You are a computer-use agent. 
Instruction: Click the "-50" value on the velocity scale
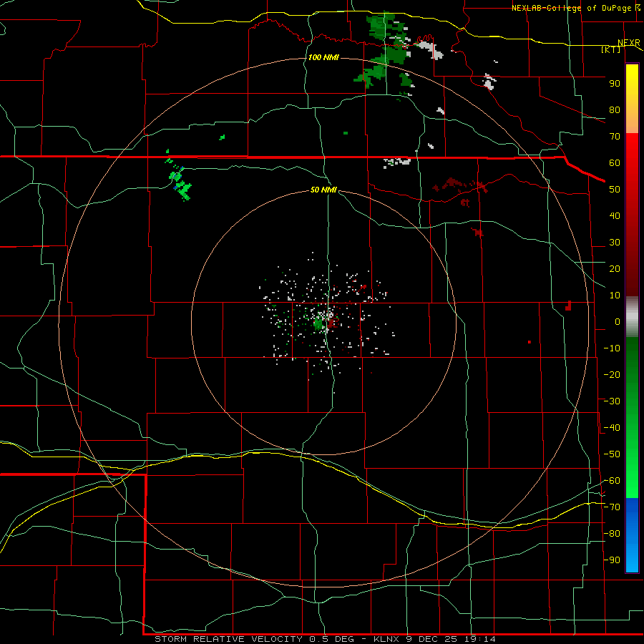point(612,454)
